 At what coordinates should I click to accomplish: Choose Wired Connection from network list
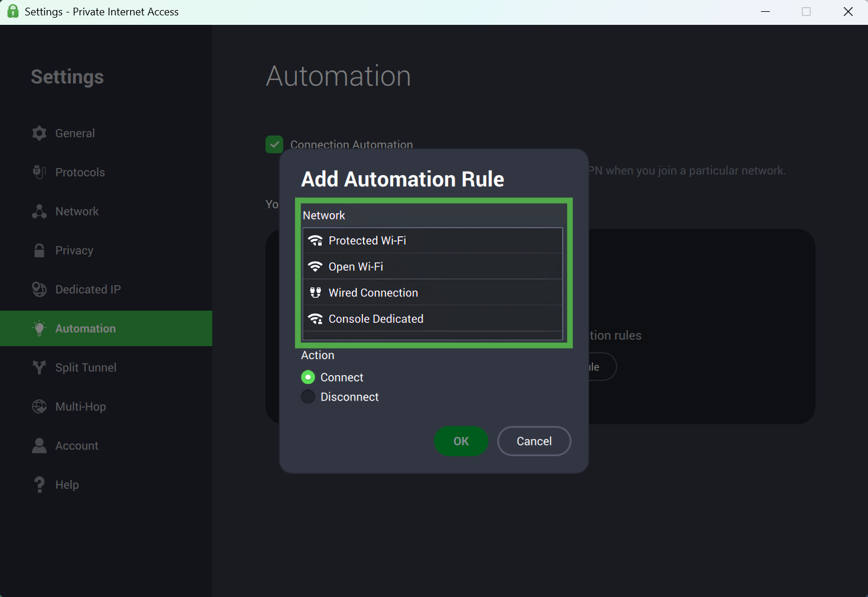click(432, 292)
